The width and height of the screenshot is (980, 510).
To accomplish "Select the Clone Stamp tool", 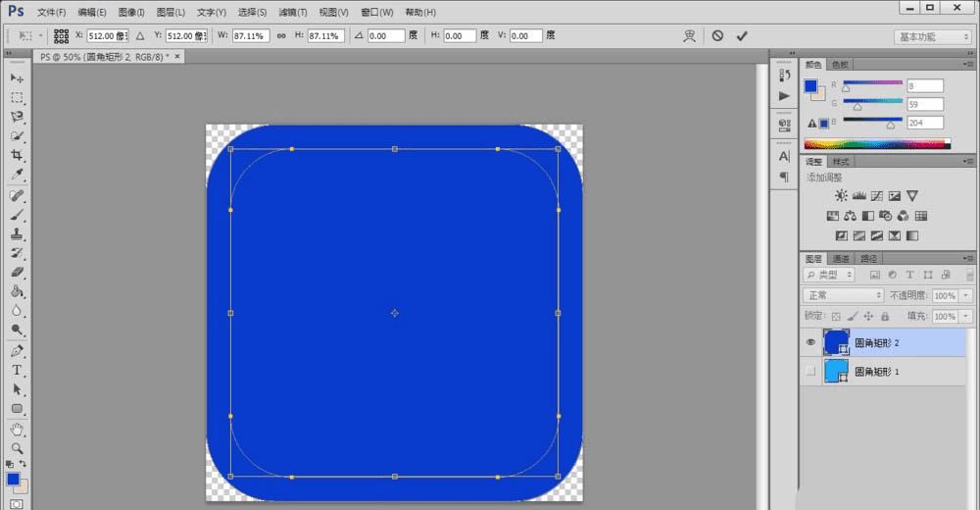I will (17, 234).
